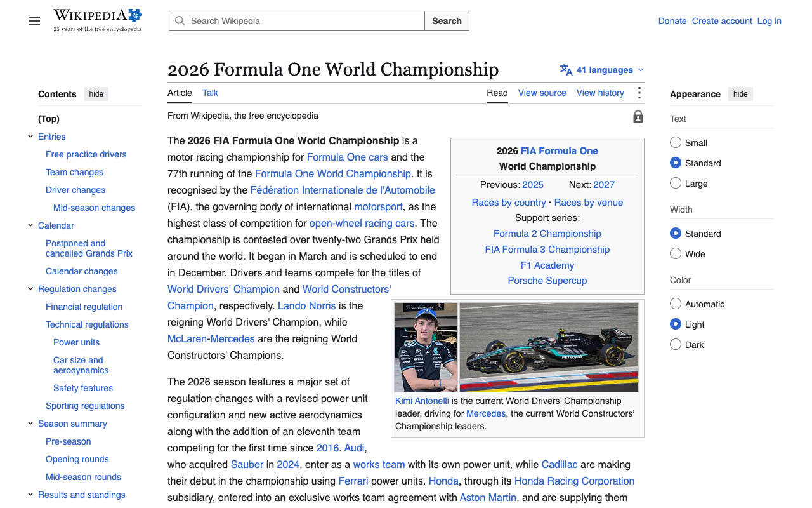
Task: Open the Kimi Antonelli portrait thumbnail
Action: click(x=426, y=347)
